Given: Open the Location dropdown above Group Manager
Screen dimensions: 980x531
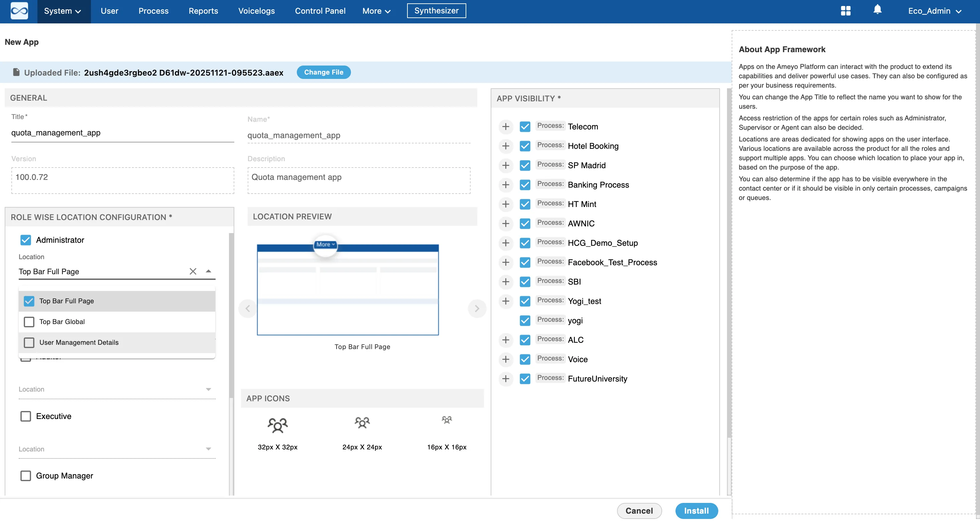Looking at the screenshot, I should (x=117, y=449).
